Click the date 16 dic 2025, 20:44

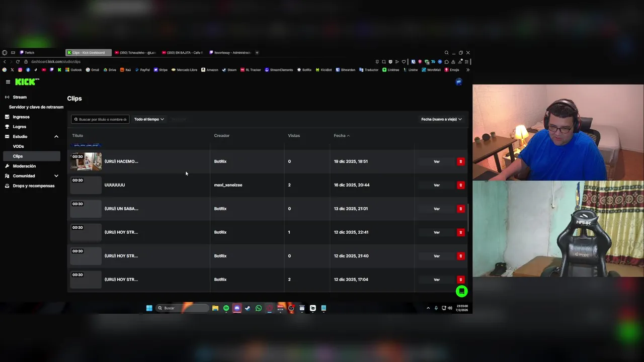click(352, 185)
